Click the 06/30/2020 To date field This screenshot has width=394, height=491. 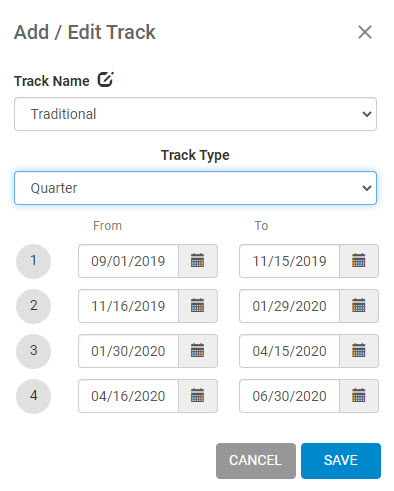click(289, 396)
